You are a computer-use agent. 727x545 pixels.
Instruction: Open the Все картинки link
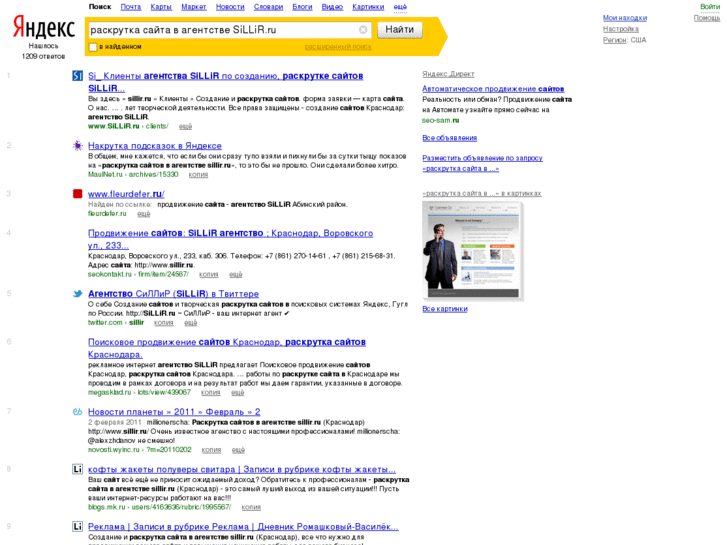[x=445, y=309]
